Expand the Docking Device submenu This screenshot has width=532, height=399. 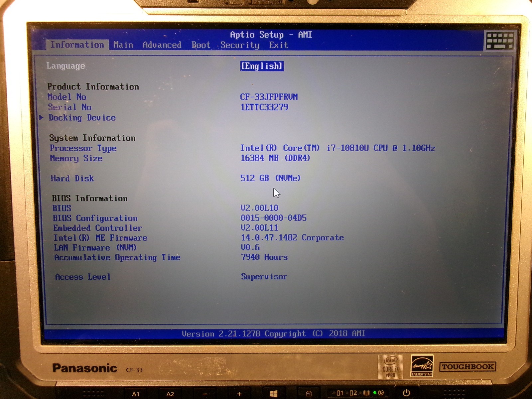(x=82, y=118)
